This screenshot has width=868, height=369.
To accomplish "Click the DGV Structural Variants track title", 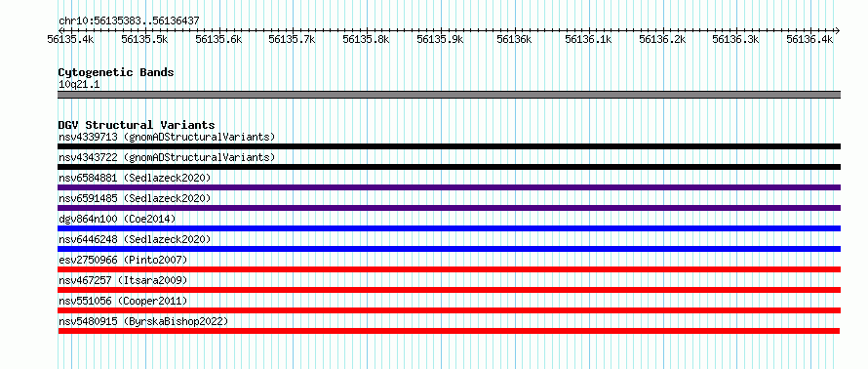I will point(137,125).
